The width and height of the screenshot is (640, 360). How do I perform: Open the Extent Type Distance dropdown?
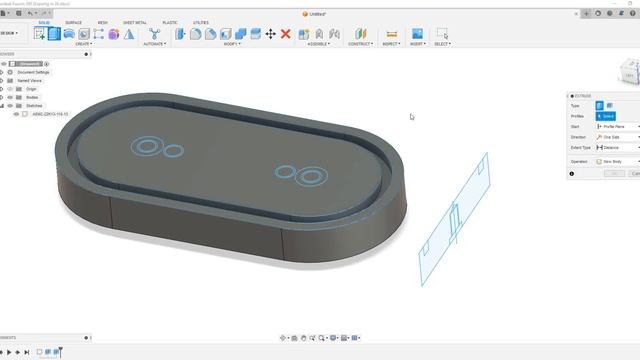point(618,147)
